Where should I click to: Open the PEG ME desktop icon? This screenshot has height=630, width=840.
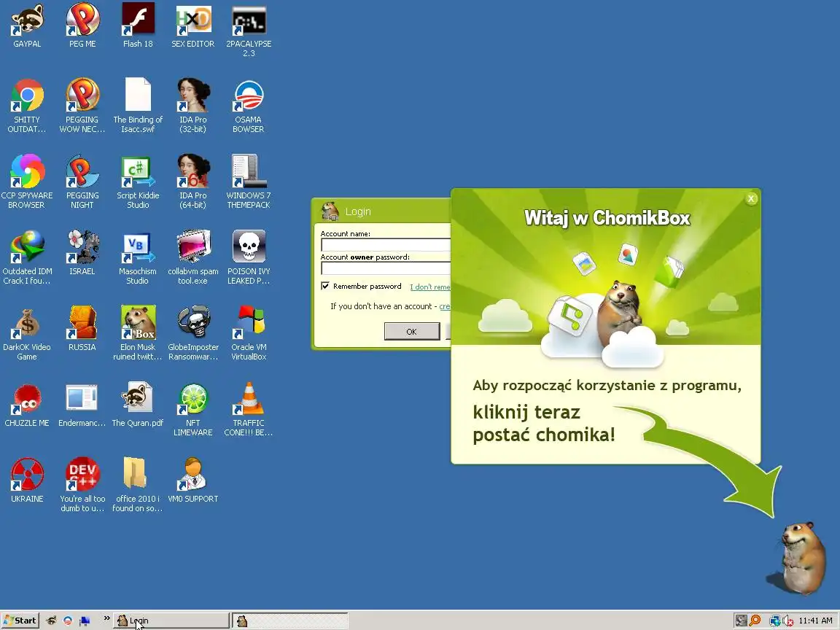point(82,26)
